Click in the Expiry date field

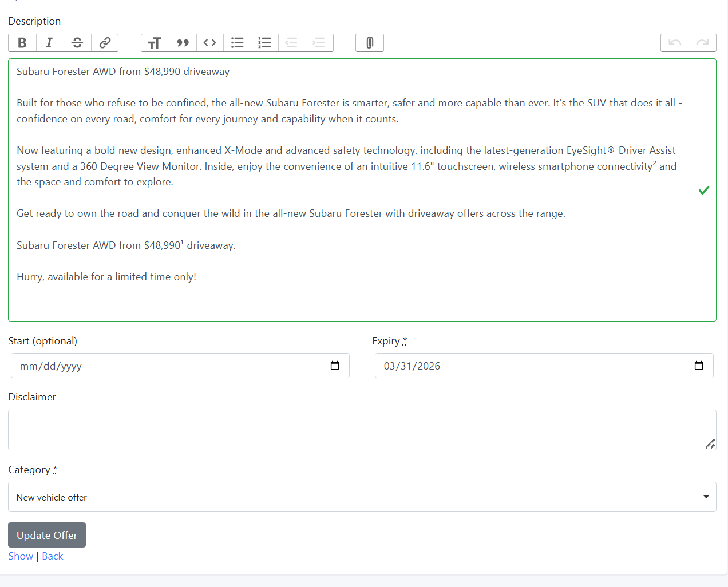(x=544, y=366)
